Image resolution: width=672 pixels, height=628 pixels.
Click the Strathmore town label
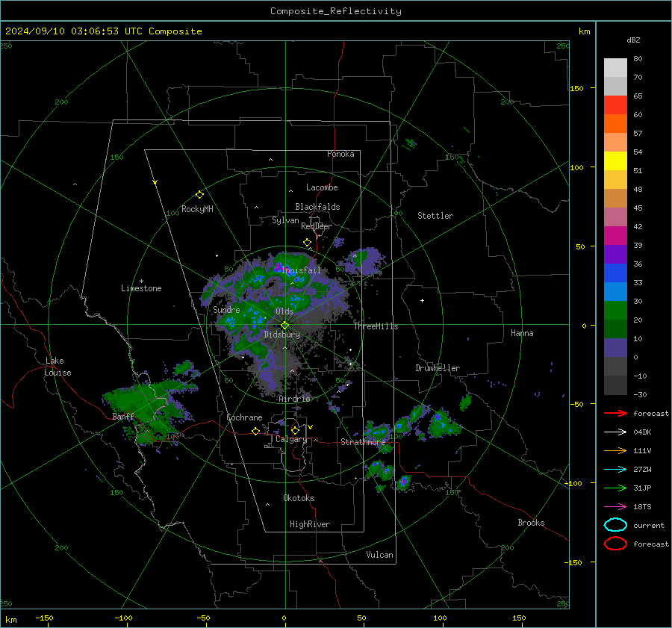(363, 442)
